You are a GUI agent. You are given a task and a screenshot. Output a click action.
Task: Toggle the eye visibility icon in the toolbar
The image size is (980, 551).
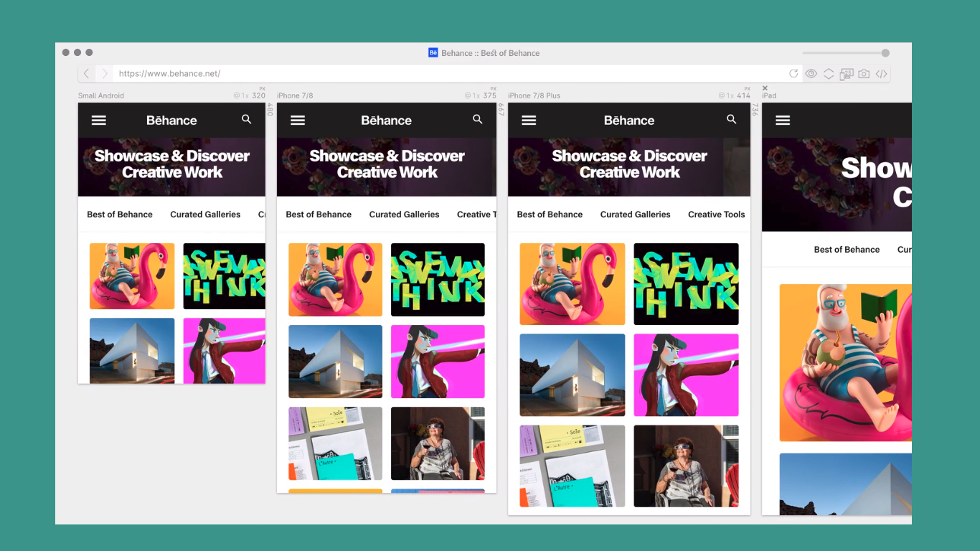click(x=811, y=74)
